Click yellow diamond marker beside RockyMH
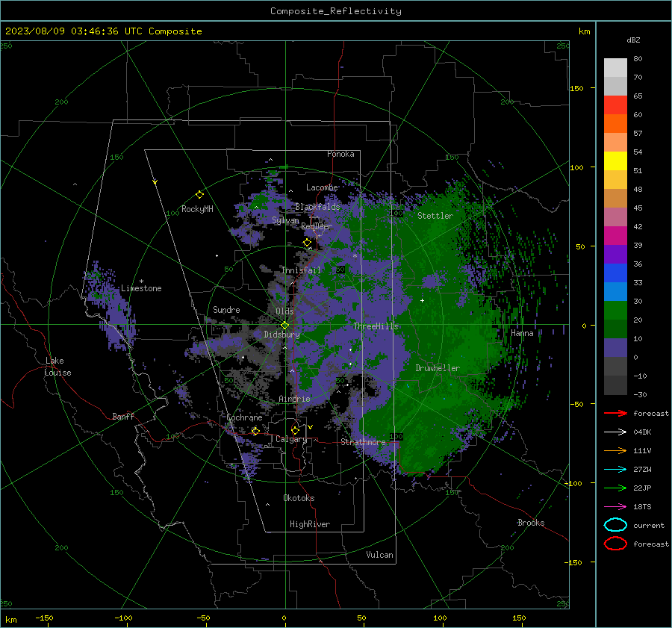The width and height of the screenshot is (672, 628). point(199,195)
